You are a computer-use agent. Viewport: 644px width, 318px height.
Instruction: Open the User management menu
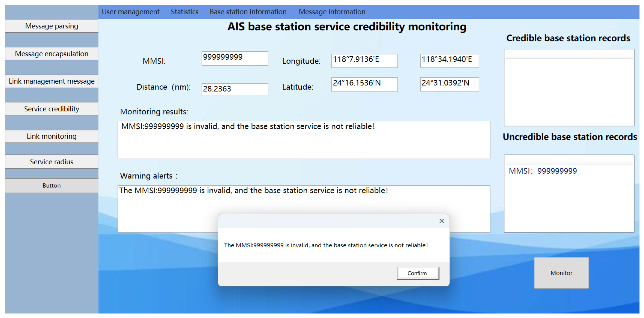[x=130, y=12]
